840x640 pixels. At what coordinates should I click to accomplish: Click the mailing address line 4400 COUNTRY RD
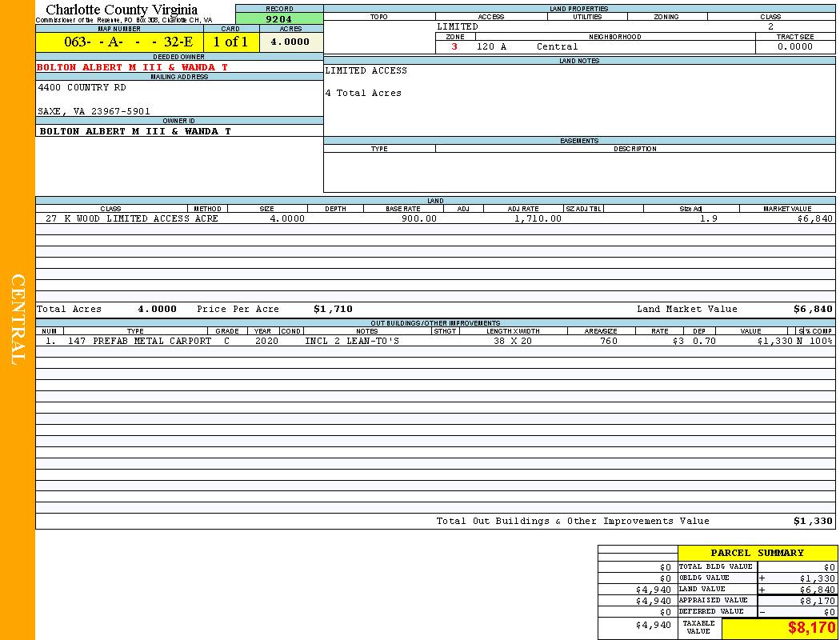click(82, 87)
